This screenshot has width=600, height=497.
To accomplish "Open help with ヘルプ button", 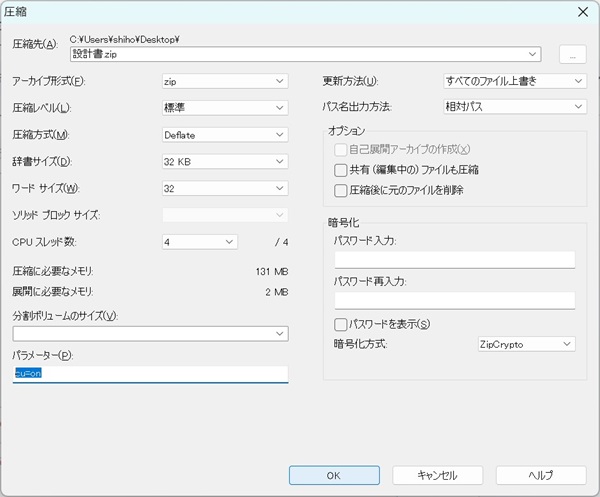I will (x=541, y=475).
